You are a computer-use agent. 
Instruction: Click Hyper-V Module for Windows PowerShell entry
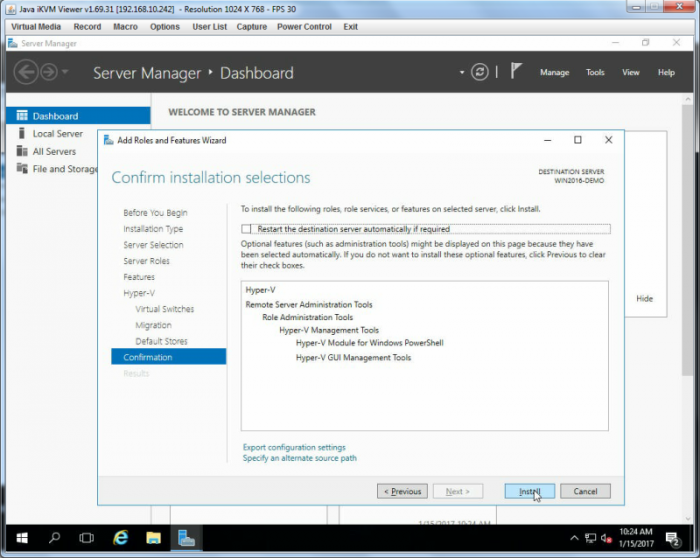pos(369,343)
